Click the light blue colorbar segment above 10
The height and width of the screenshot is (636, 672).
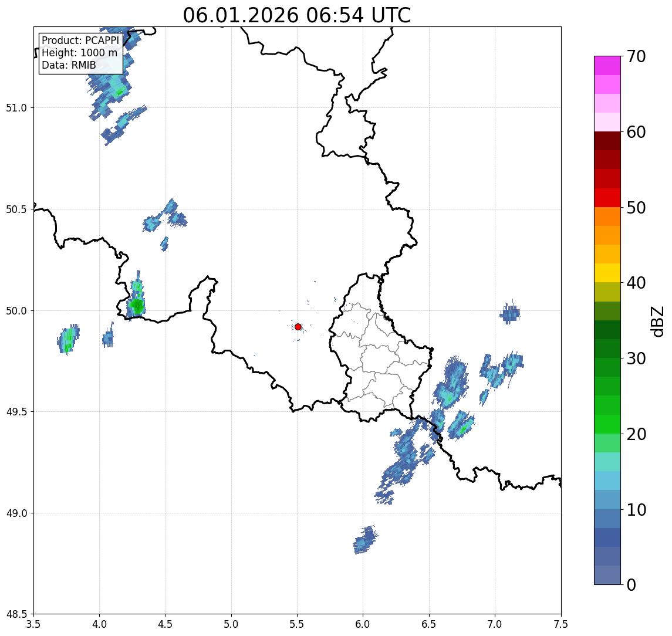coord(607,499)
